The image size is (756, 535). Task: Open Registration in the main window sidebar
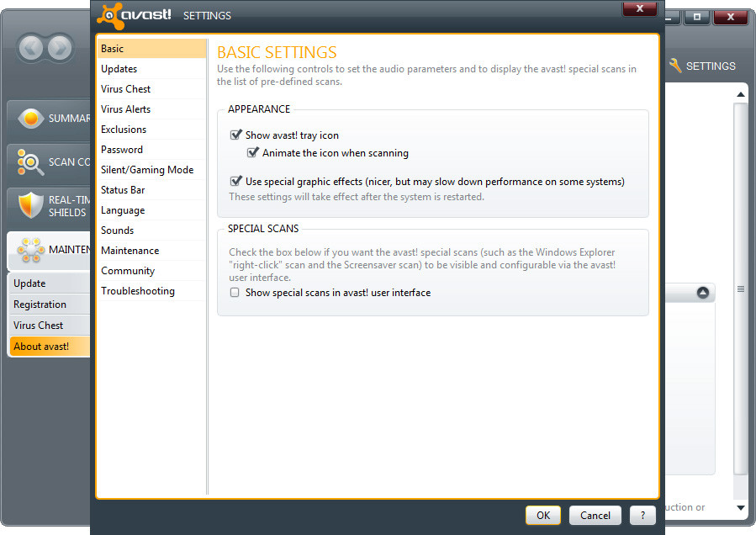click(49, 305)
